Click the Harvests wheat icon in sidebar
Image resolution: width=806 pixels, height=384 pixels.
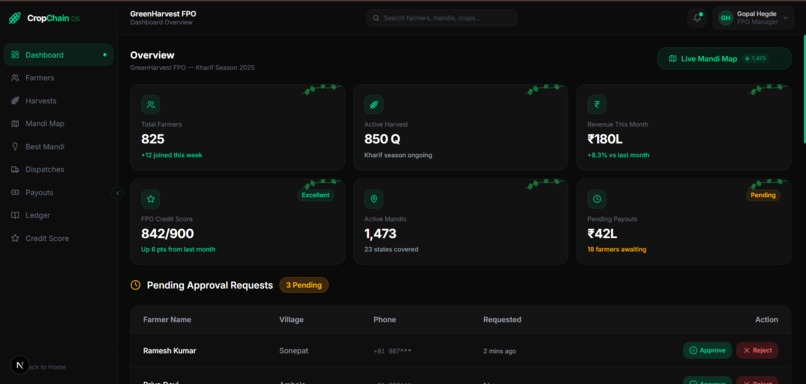point(15,101)
